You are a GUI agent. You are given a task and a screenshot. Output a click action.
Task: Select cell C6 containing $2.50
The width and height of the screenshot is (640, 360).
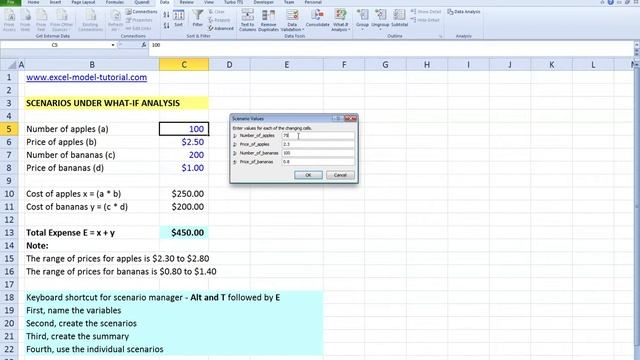(x=184, y=142)
